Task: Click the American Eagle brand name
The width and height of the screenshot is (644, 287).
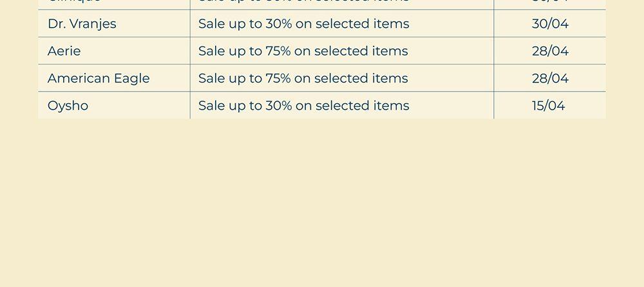Action: tap(99, 78)
